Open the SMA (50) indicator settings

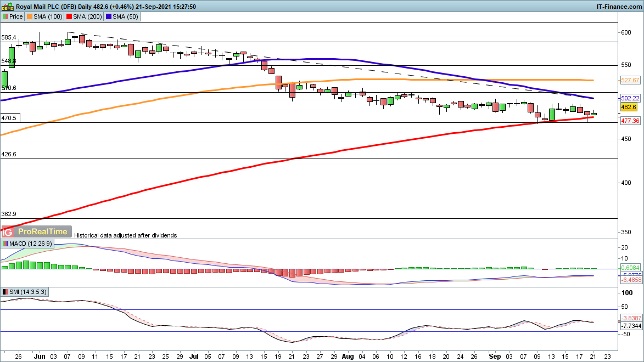(122, 16)
